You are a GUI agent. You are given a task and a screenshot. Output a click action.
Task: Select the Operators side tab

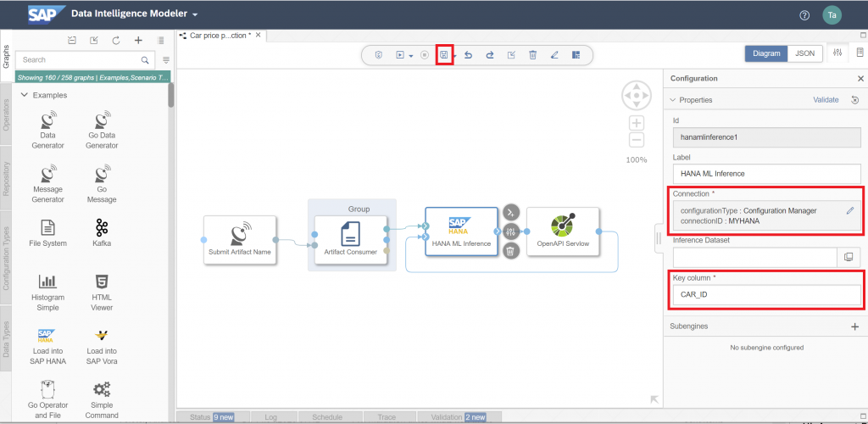click(x=6, y=114)
